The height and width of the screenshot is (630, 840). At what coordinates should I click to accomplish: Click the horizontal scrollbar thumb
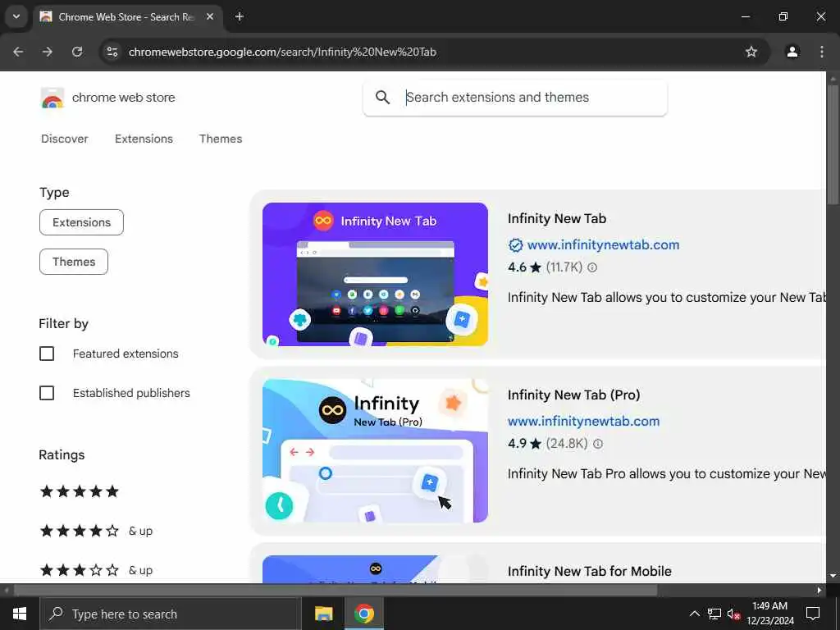[336, 591]
